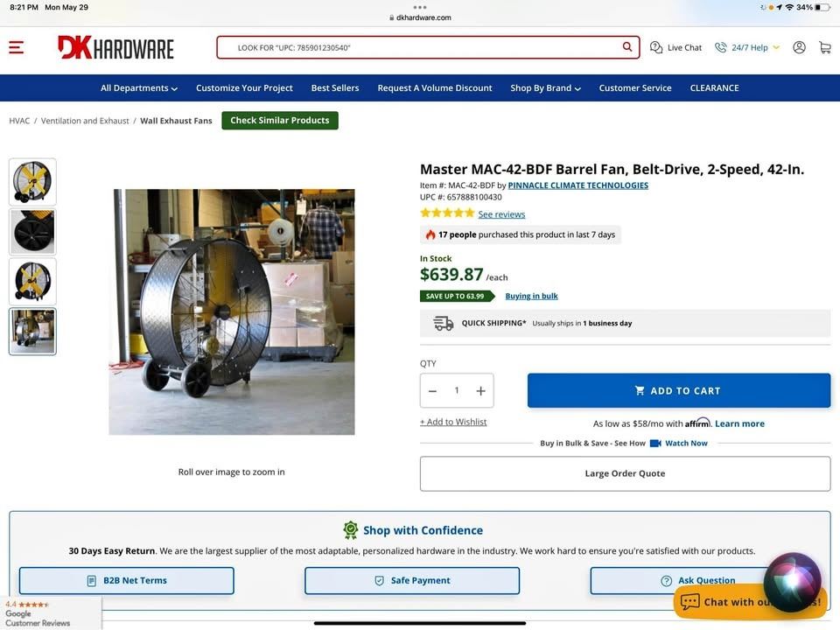Open Live Chat icon

(x=656, y=47)
